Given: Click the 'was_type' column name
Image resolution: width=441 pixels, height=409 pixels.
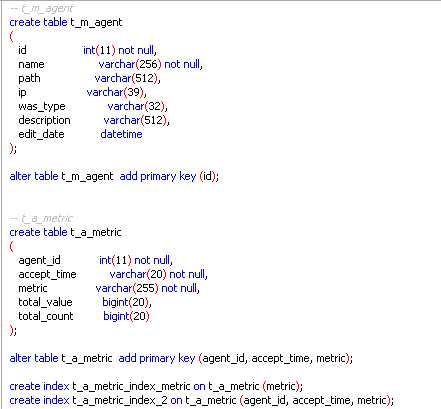Looking at the screenshot, I should coord(42,106).
